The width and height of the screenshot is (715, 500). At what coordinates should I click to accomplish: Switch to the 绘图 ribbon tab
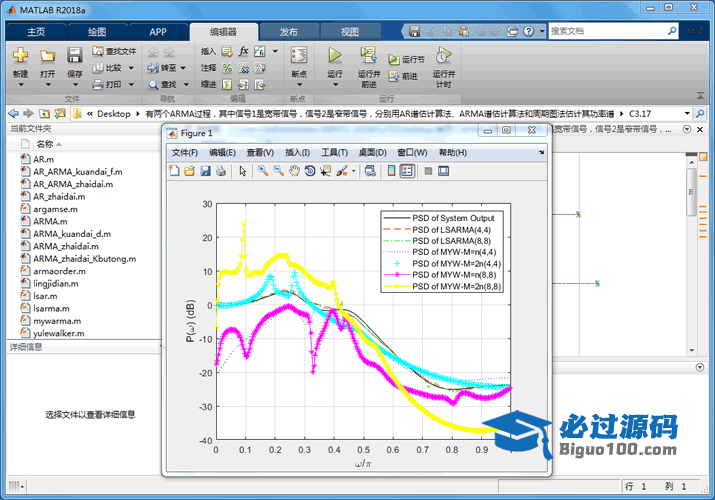pyautogui.click(x=97, y=31)
